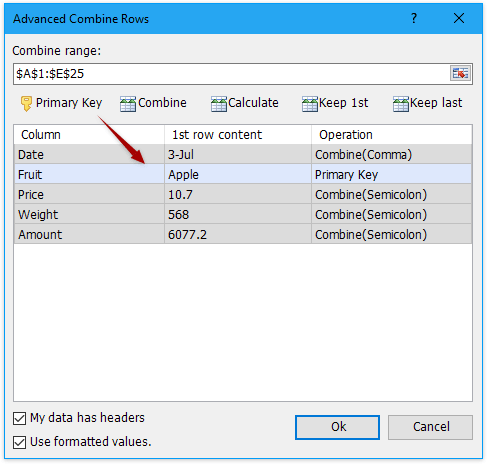Click the Combine(Comma) operation cell
This screenshot has width=488, height=466.
point(392,154)
